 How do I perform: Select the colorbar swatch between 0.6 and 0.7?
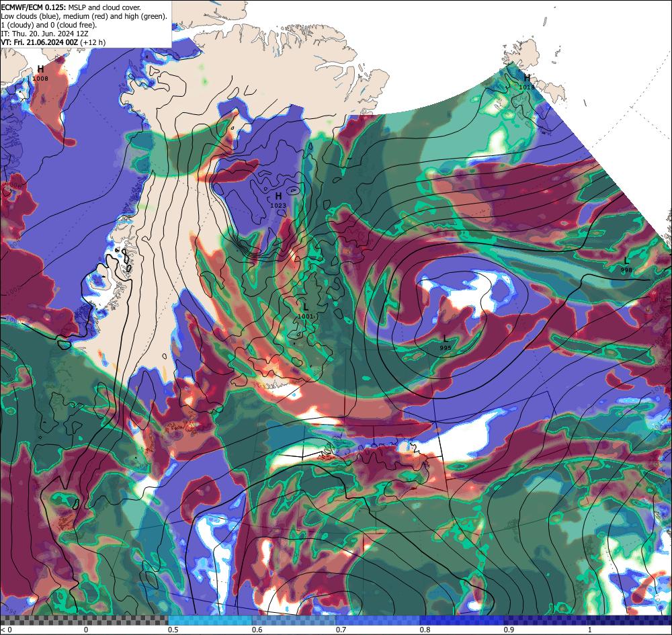(x=294, y=620)
